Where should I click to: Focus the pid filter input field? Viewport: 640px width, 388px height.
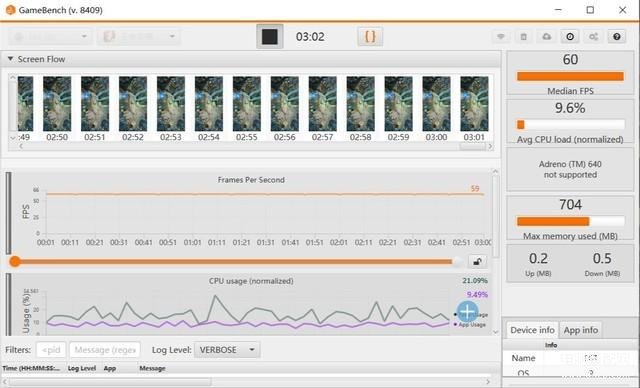[51, 350]
